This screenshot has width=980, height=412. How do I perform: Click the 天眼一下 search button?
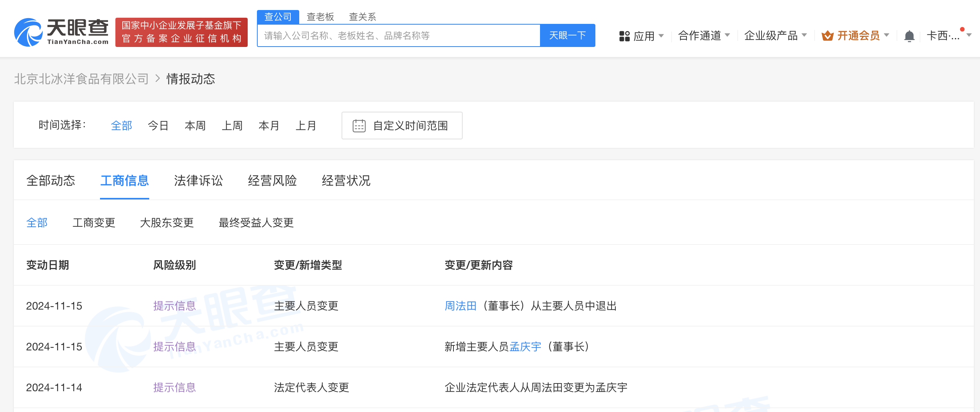pyautogui.click(x=568, y=35)
